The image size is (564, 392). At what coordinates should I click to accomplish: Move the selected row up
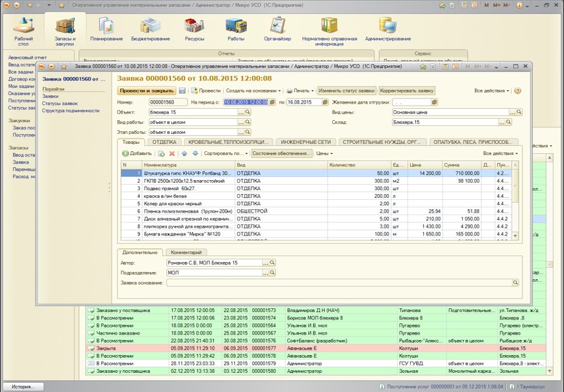tap(184, 154)
